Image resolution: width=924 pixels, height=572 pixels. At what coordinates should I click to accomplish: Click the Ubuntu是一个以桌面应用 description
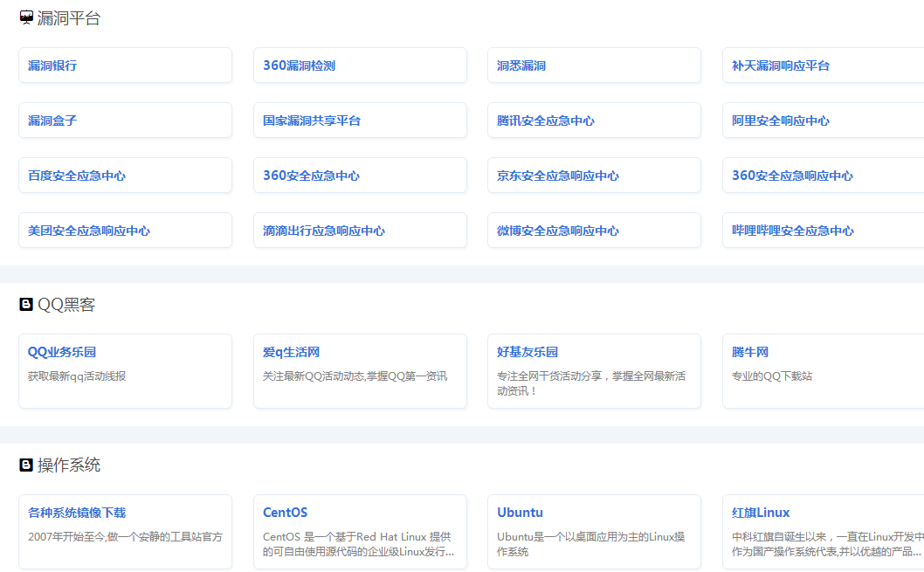click(x=590, y=544)
